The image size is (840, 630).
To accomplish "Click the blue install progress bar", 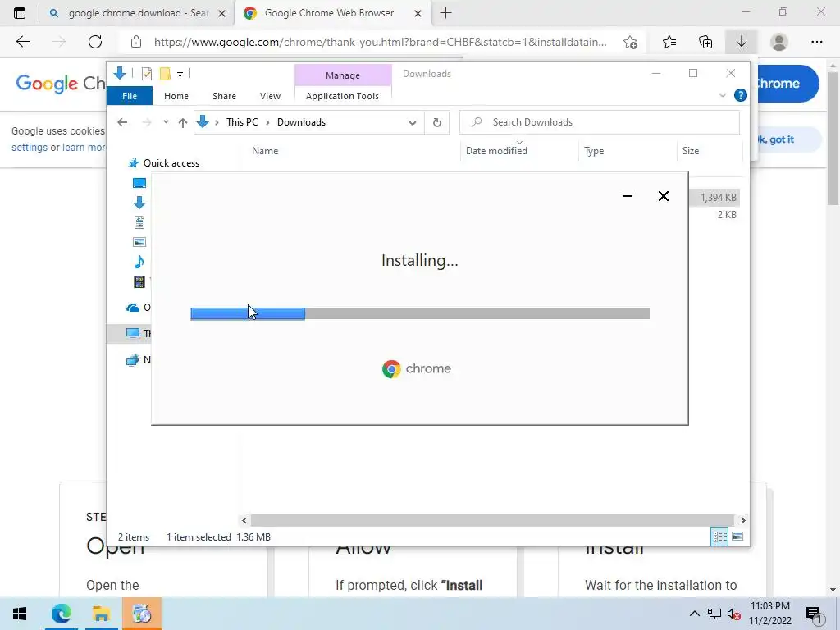I will [x=248, y=314].
